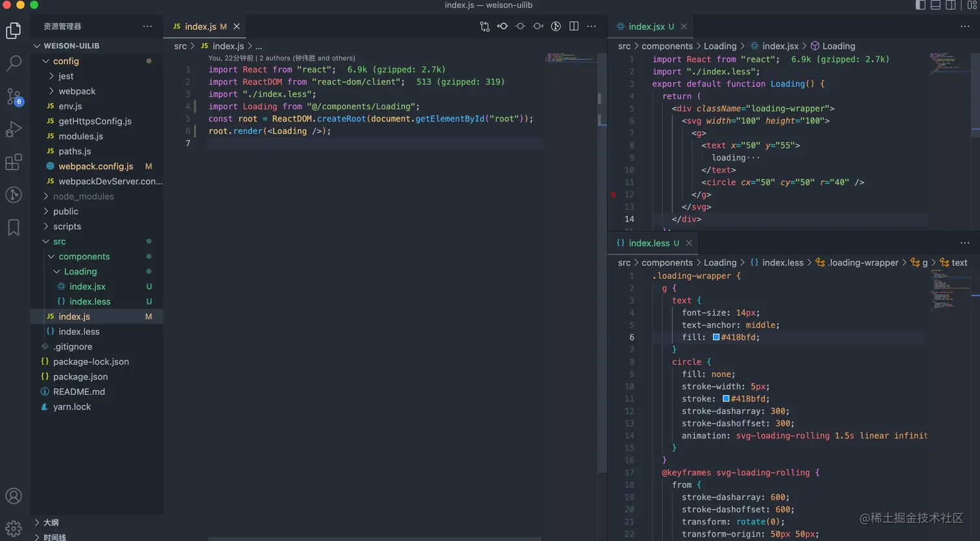
Task: Toggle the primary side bar visibility
Action: pyautogui.click(x=920, y=5)
